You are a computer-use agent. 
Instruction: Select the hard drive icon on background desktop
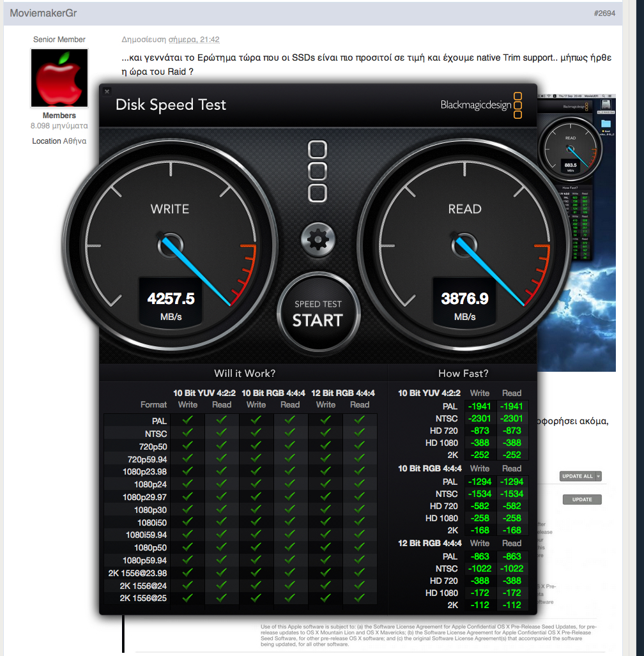click(606, 105)
